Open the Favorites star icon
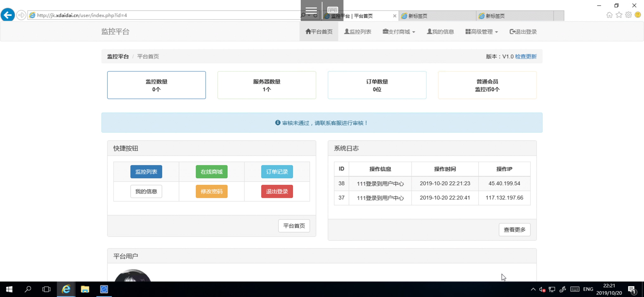The width and height of the screenshot is (644, 297). click(619, 15)
